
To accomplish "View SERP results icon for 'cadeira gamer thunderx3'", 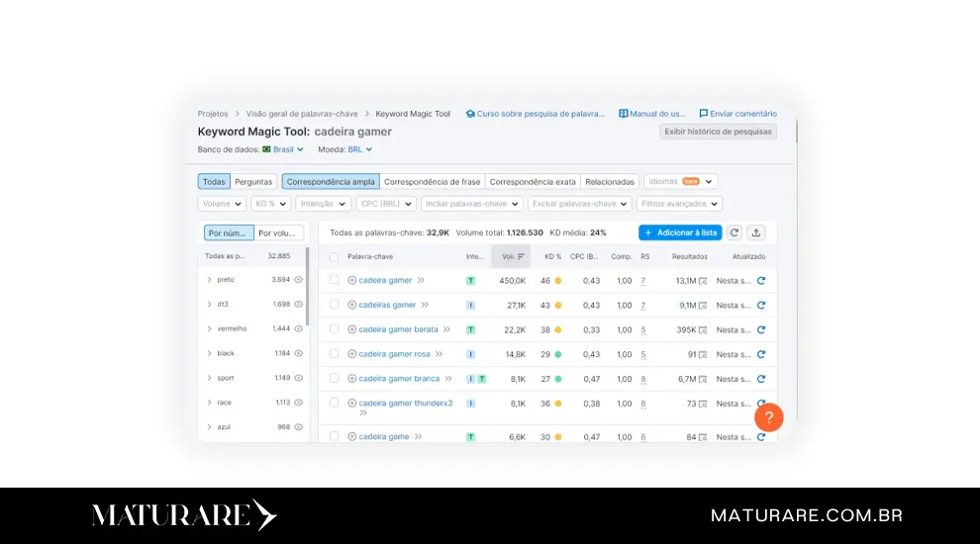I will [x=703, y=405].
